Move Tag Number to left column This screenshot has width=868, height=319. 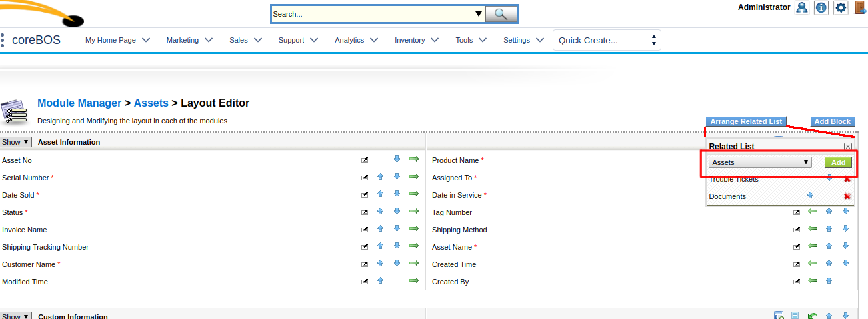(x=813, y=211)
